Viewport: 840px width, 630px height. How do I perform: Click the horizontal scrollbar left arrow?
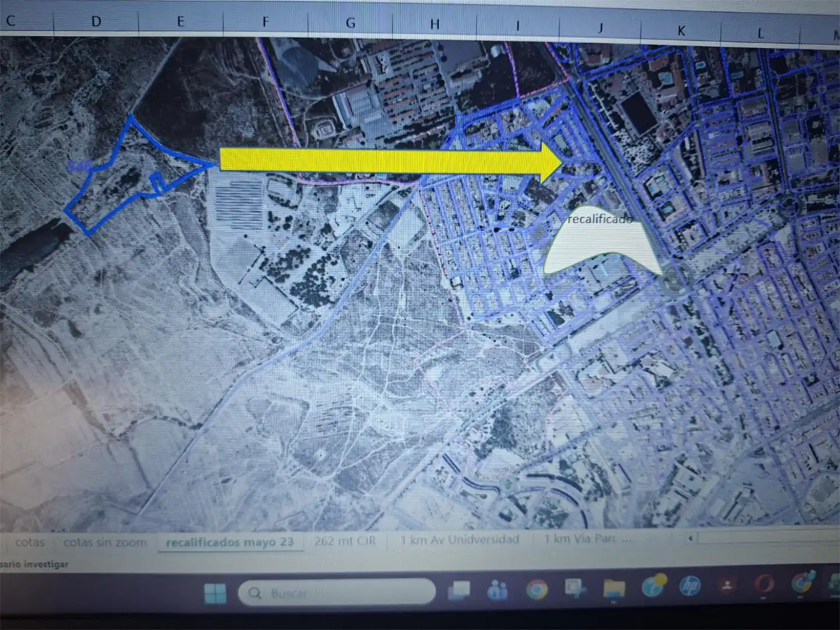pyautogui.click(x=691, y=538)
